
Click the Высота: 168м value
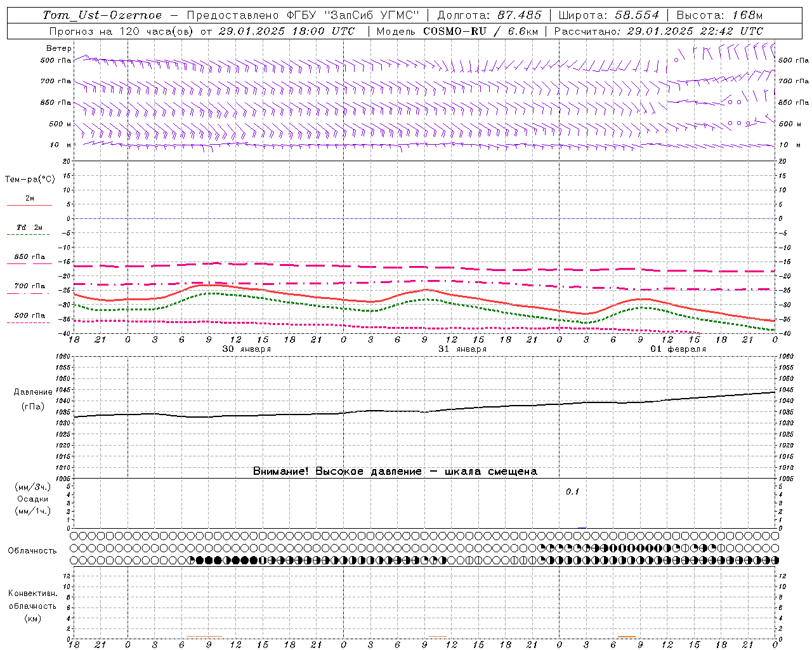(x=719, y=15)
